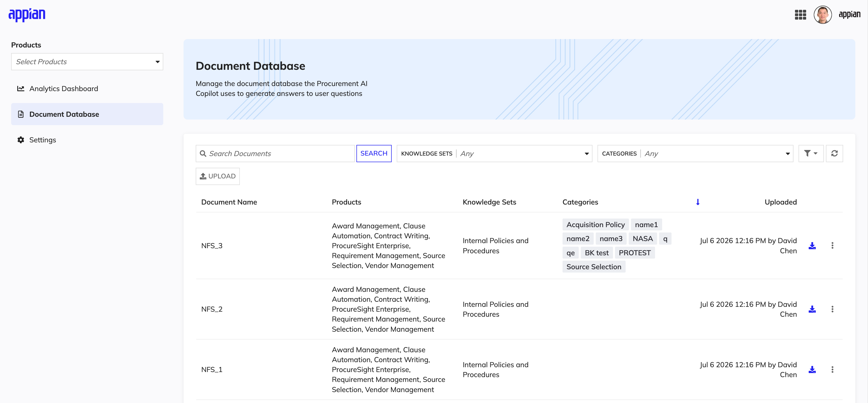
Task: Click the name1 category tag
Action: (x=646, y=225)
